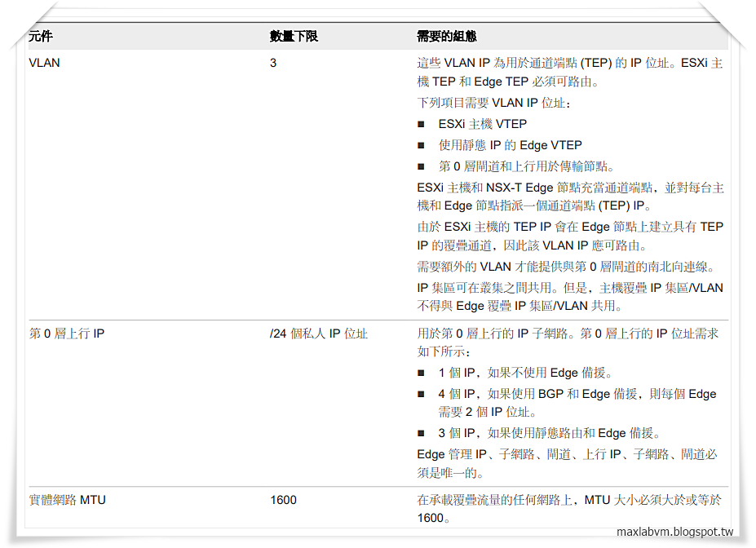Click the line IP 集區可在叢集之間共用
This screenshot has height=548, width=756.
pos(570,296)
